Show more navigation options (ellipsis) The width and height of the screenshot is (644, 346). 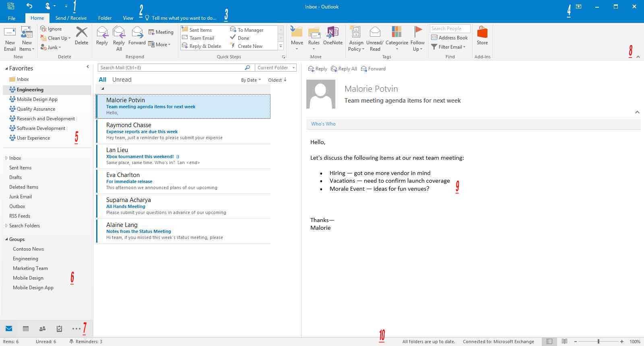click(x=76, y=329)
